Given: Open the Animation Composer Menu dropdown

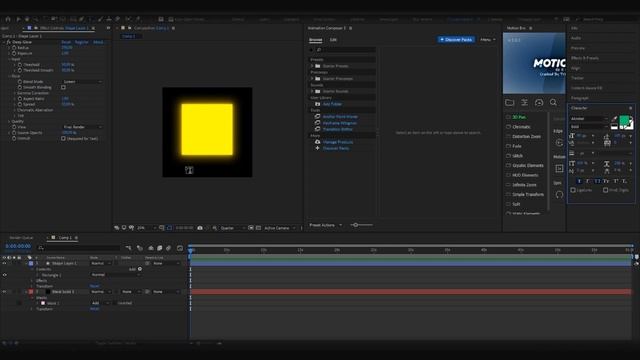Looking at the screenshot, I should pos(487,40).
